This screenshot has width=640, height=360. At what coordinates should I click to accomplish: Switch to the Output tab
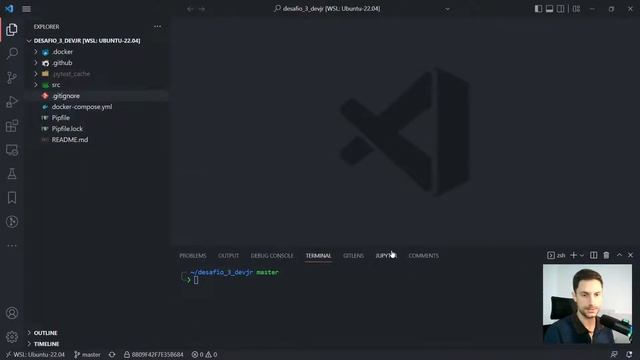228,256
